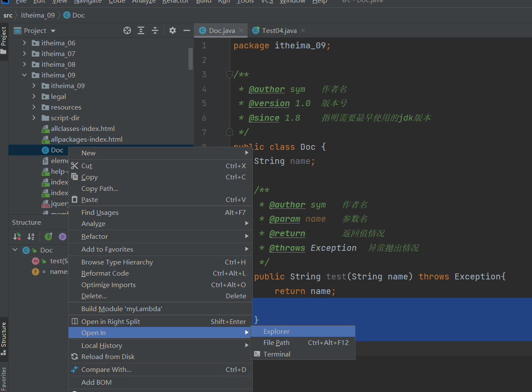Click the Collapse All icon in Project panel

(x=155, y=30)
